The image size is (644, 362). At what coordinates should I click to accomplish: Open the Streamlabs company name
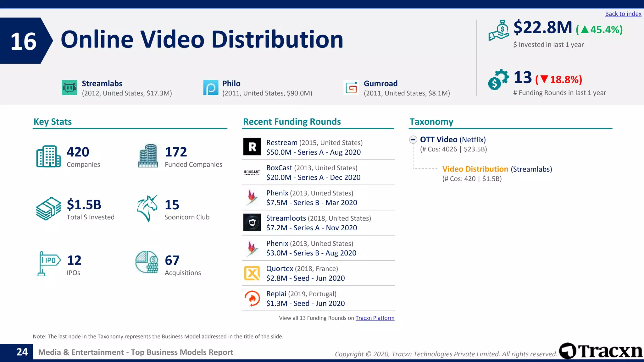[x=102, y=84]
